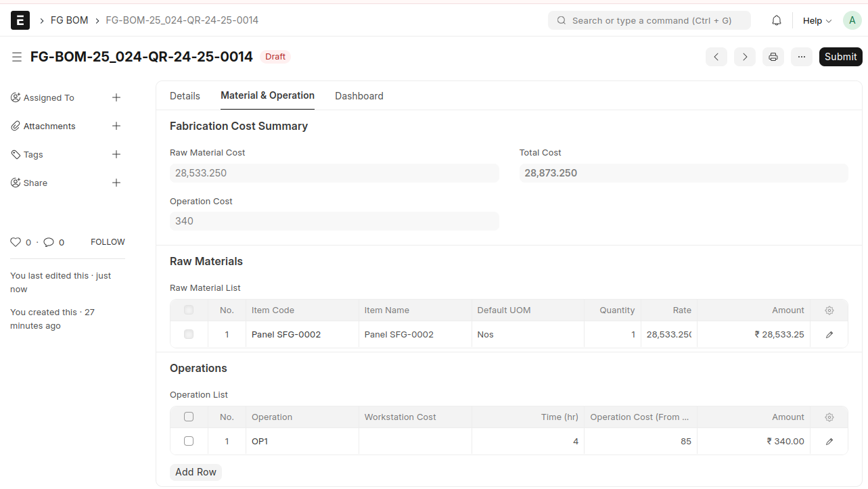Add an attachment with plus icon
Image resolution: width=868 pixels, height=489 pixels.
pyautogui.click(x=116, y=126)
